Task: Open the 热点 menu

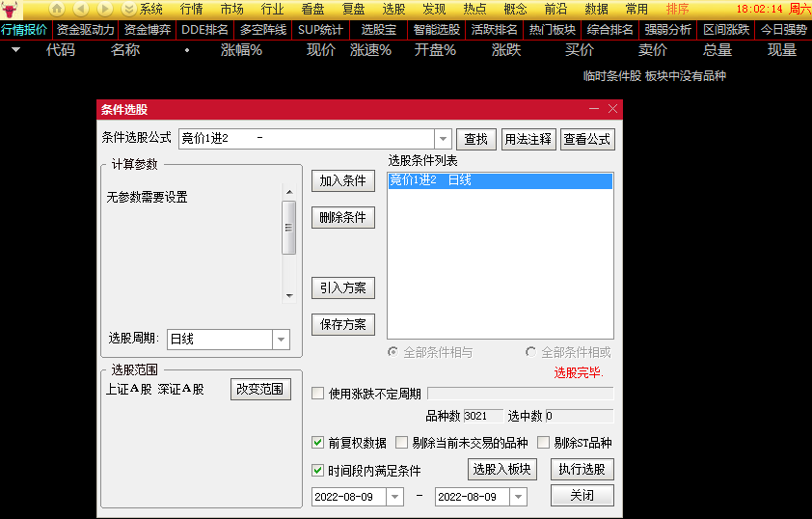Action: pos(474,9)
